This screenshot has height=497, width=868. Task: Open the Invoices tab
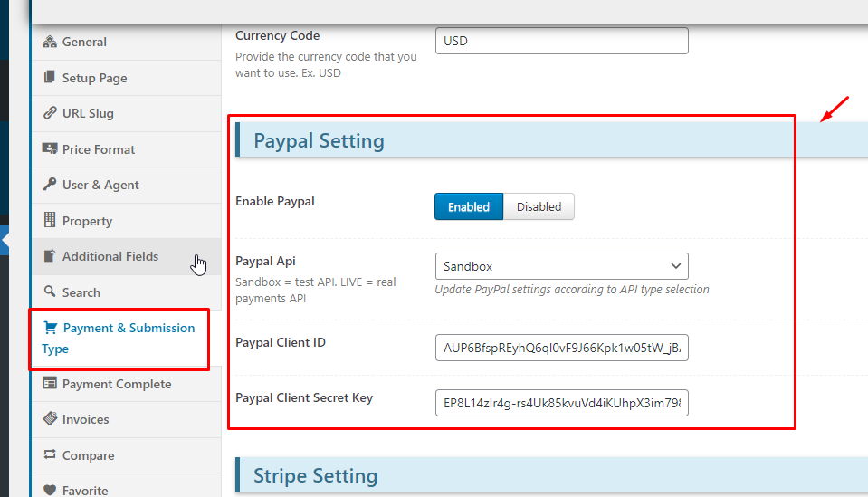pyautogui.click(x=126, y=419)
